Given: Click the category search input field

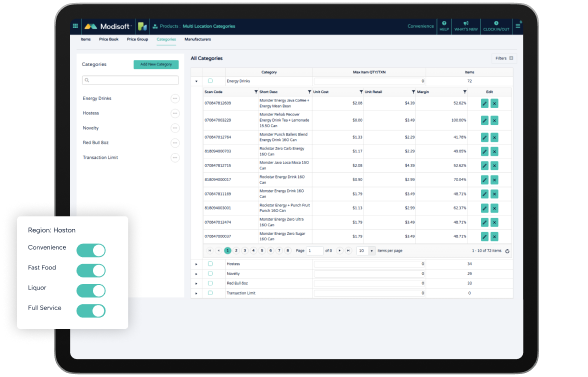Looking at the screenshot, I should coord(130,80).
